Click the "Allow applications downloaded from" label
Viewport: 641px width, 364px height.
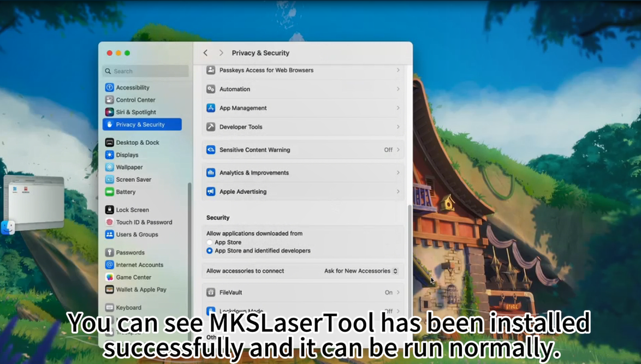click(x=254, y=234)
